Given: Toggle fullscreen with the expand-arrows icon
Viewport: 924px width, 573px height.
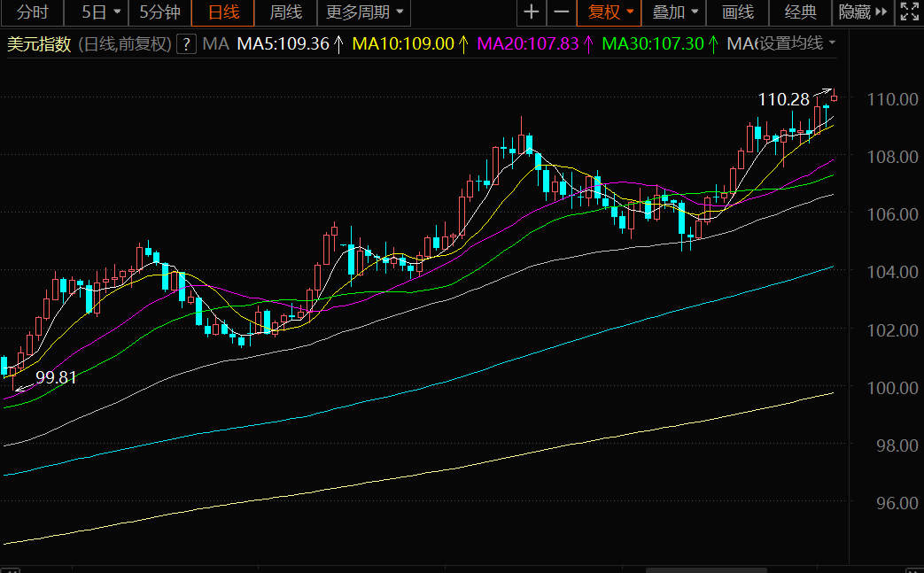Looking at the screenshot, I should [x=908, y=12].
